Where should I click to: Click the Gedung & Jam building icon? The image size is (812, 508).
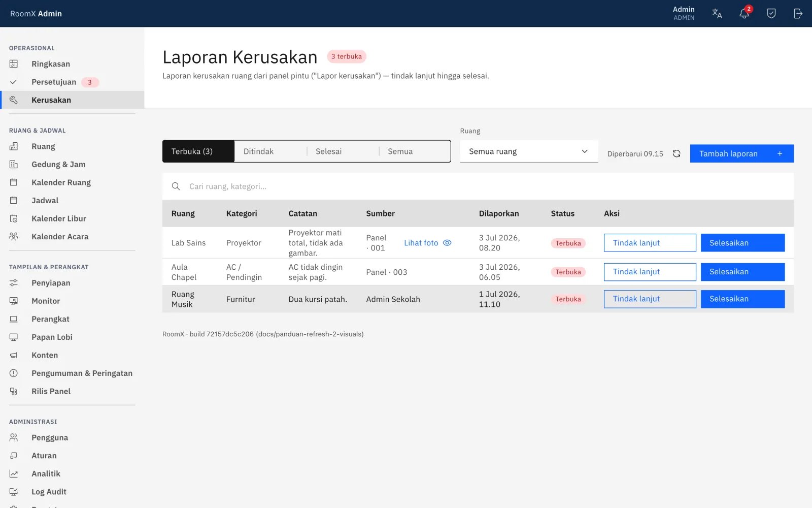(14, 165)
